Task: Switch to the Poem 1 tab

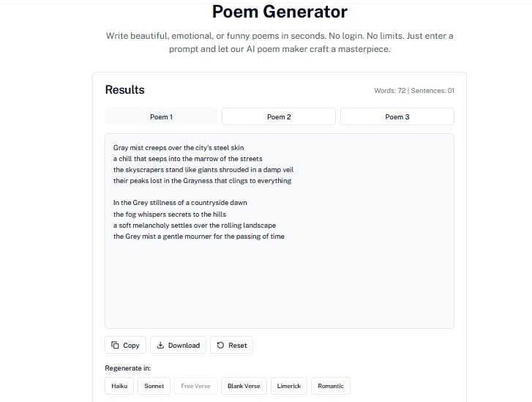Action: 161,117
